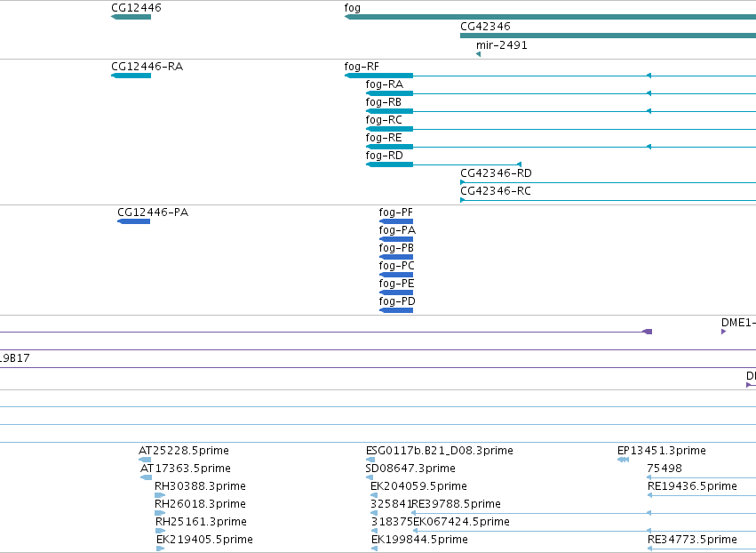Click the fog-PB protein label

coord(396,249)
